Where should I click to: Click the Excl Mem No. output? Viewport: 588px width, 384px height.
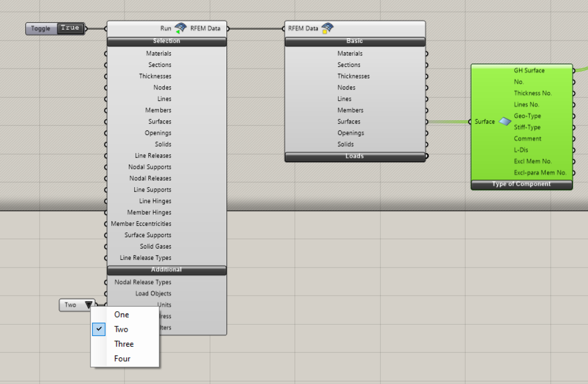coord(532,161)
